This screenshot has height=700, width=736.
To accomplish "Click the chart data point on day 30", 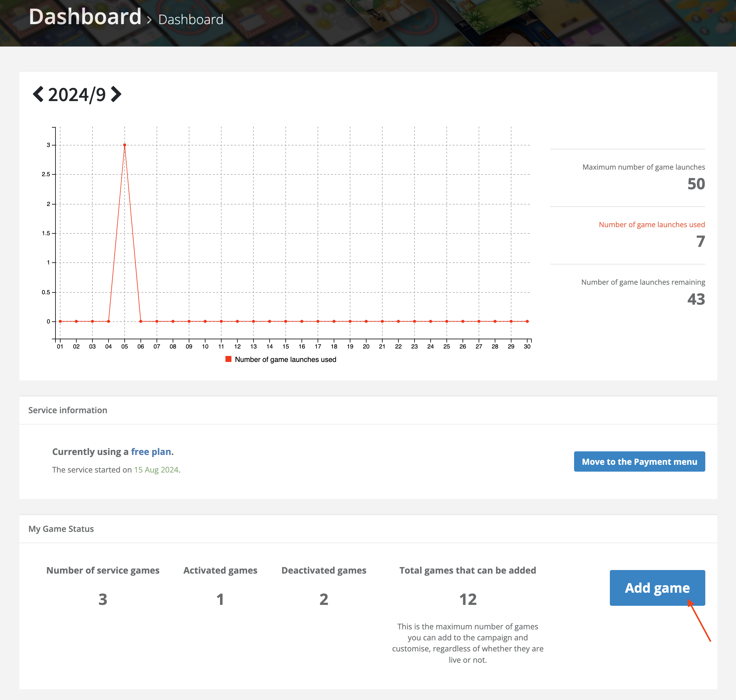I will click(527, 321).
